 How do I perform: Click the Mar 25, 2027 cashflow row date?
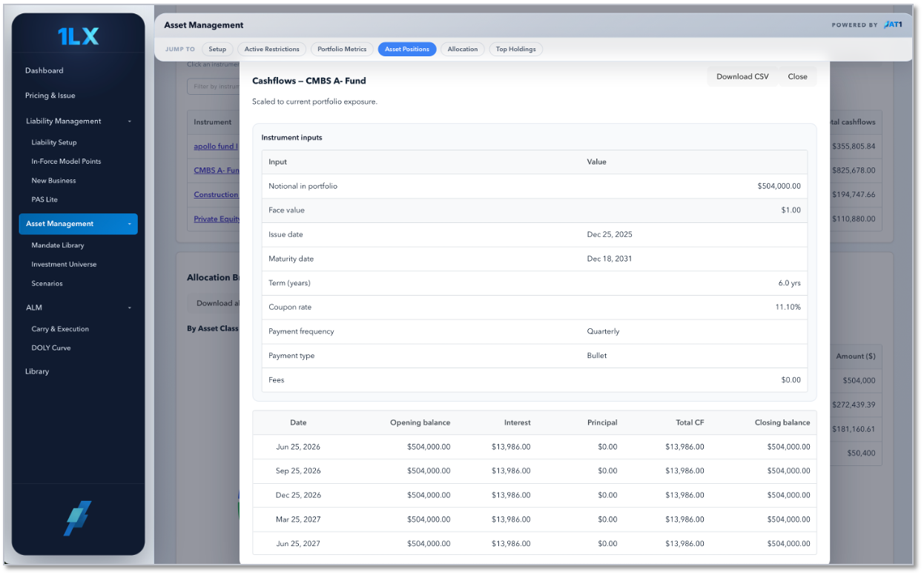click(x=298, y=519)
